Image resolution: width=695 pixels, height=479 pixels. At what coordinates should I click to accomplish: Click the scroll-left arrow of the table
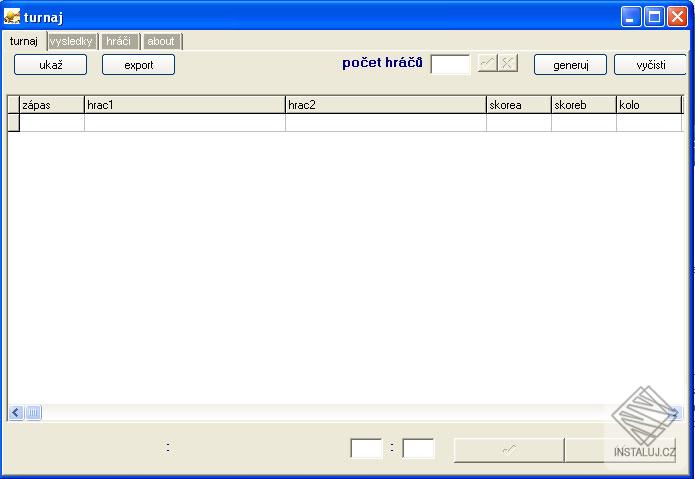[16, 413]
